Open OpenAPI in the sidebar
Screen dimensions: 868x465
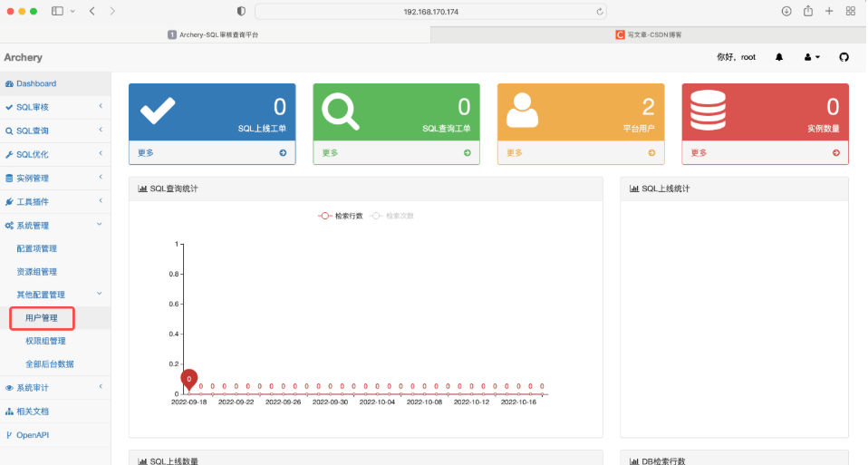click(55, 435)
